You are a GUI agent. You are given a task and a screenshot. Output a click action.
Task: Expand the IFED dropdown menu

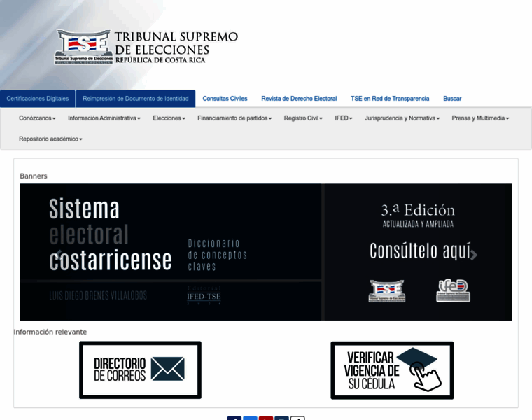[x=344, y=118]
